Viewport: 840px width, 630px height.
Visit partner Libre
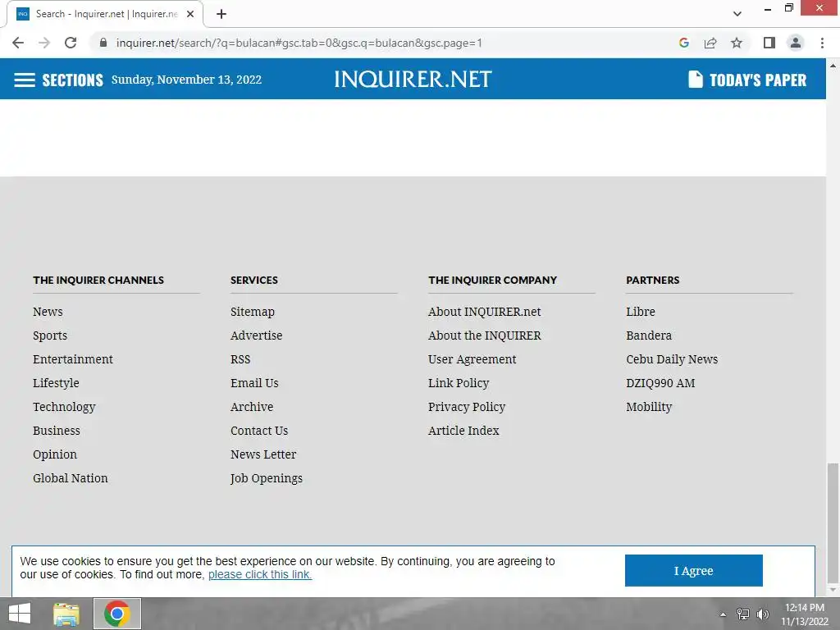pos(640,312)
